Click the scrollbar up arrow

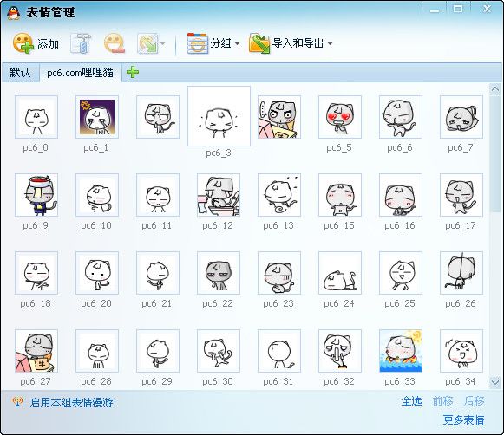[x=495, y=89]
